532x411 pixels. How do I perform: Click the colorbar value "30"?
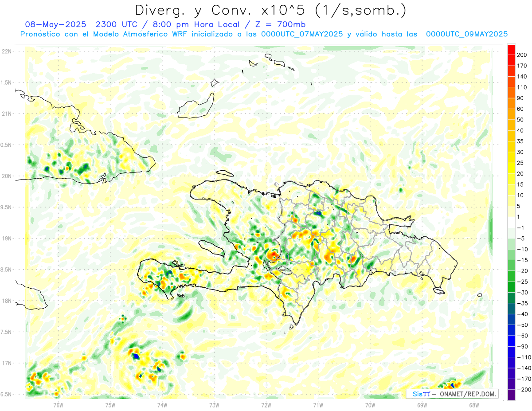(520, 152)
